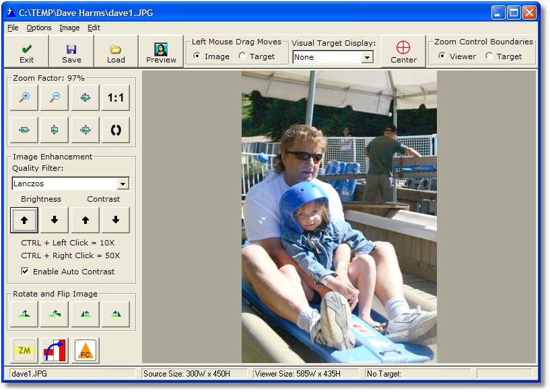Click the 'Zoom Factor: 97%' label
This screenshot has width=550, height=392.
48,78
